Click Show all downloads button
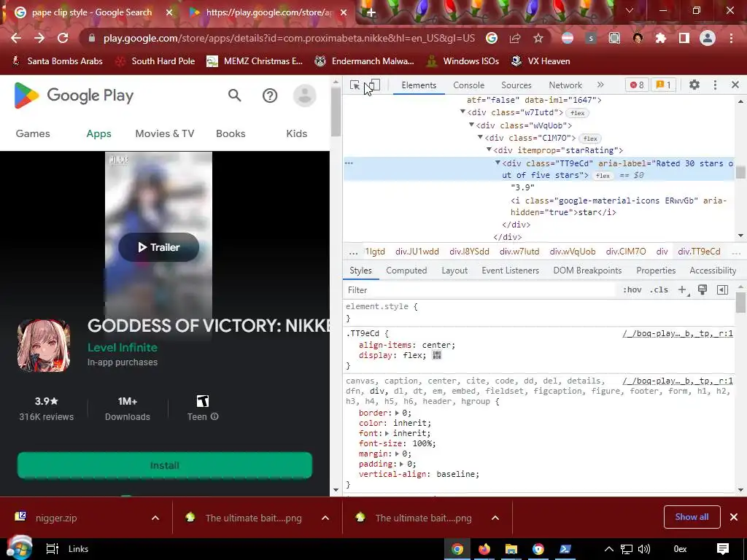 click(692, 517)
